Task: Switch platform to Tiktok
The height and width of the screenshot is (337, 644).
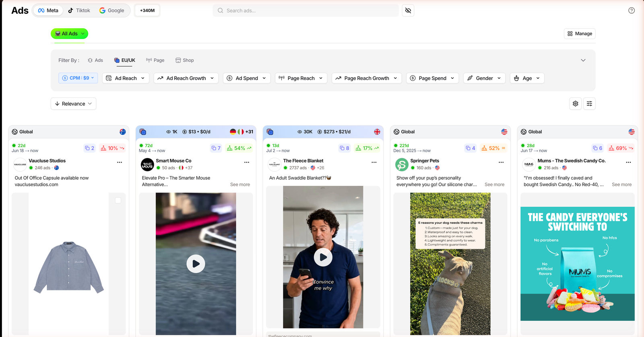Action: pos(79,10)
